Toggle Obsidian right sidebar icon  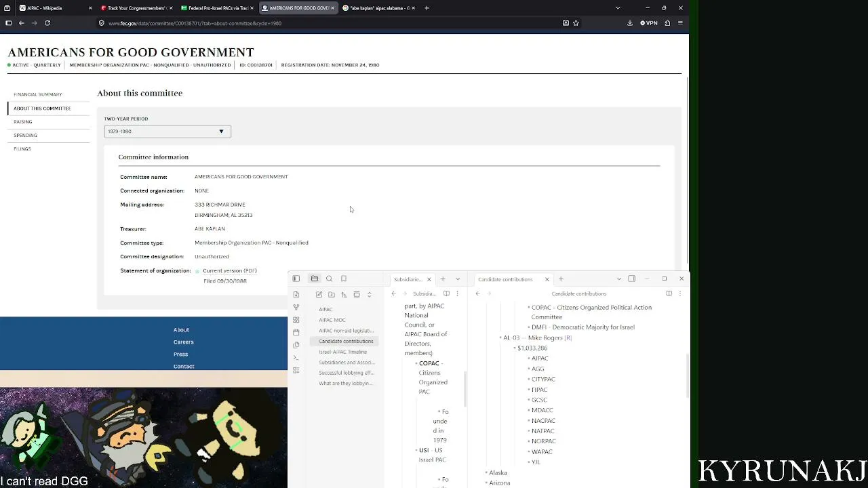pos(631,279)
